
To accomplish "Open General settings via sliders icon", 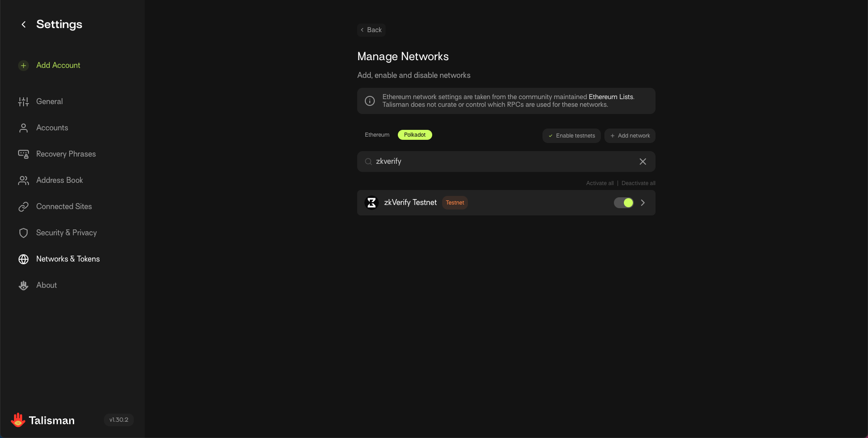I will (24, 102).
